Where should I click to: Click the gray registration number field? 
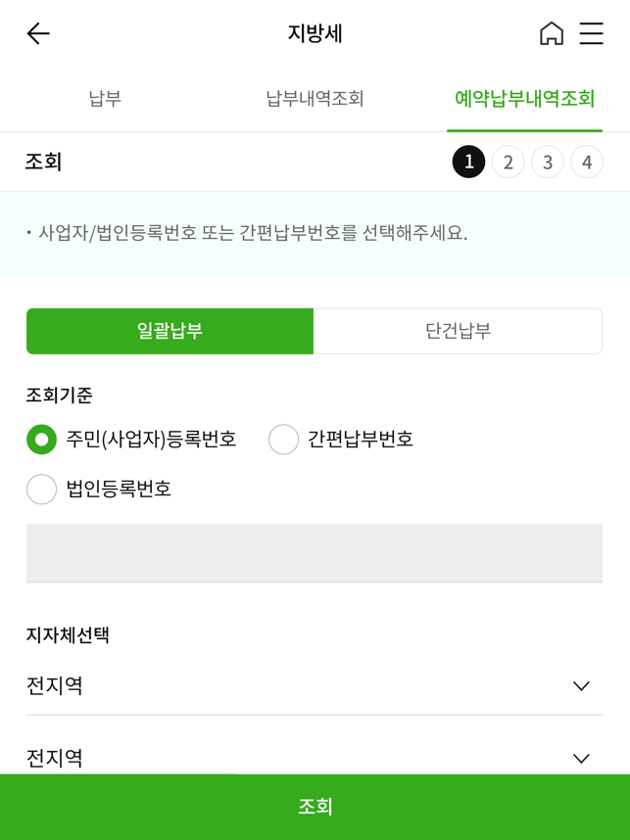coord(315,553)
